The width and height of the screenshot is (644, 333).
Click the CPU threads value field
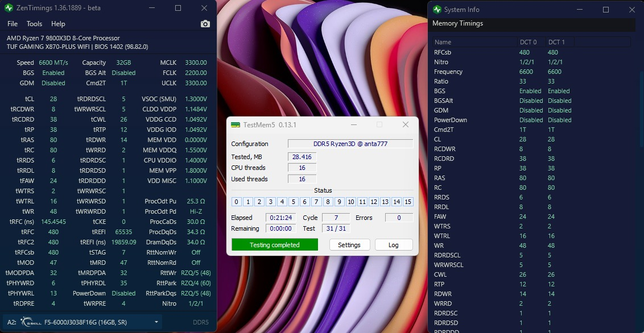302,168
